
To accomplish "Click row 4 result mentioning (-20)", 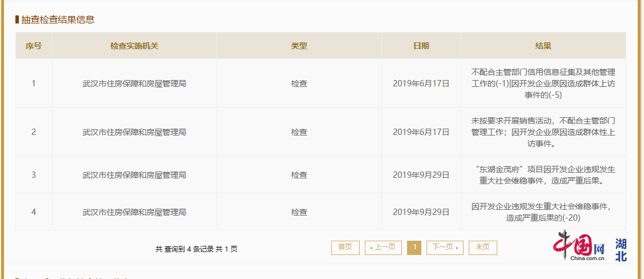I will 543,212.
